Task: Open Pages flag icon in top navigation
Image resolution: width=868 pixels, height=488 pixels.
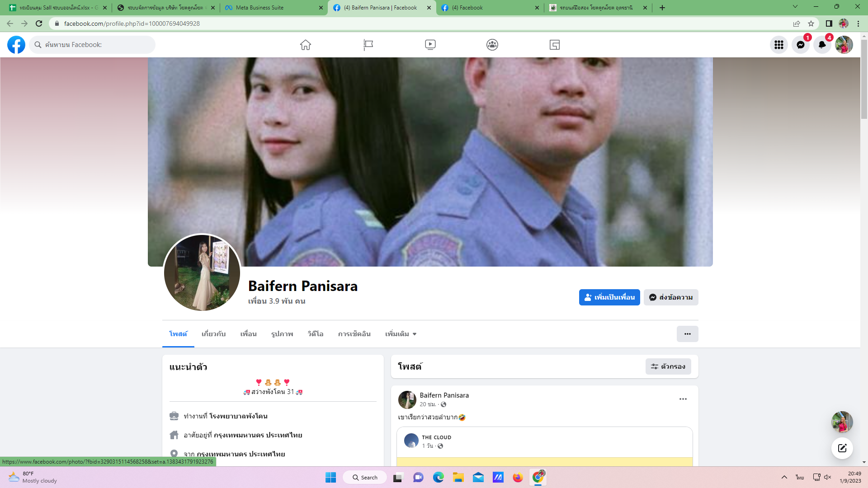Action: coord(368,45)
